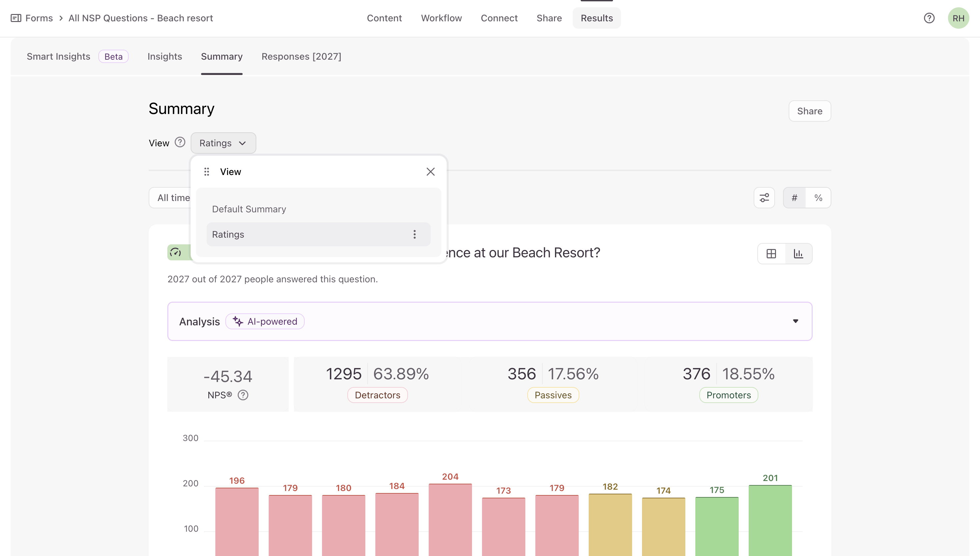Switch to table grid view icon

pyautogui.click(x=771, y=254)
